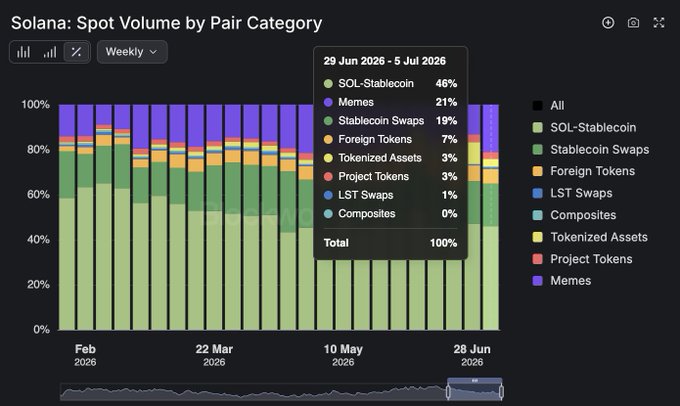Screen dimensions: 680x406
Task: Click Project Tokens 3% tooltip row
Action: pyautogui.click(x=390, y=177)
